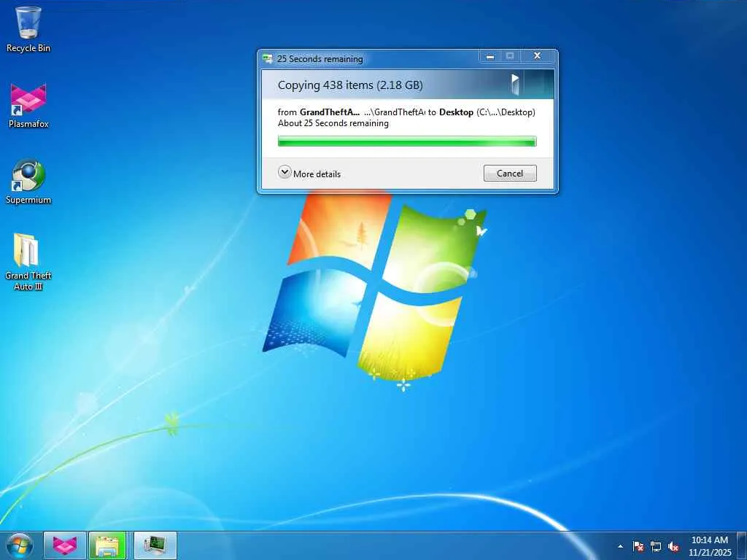Viewport: 747px width, 560px height.
Task: Select the Plasmafox desktop shortcut
Action: click(x=28, y=106)
